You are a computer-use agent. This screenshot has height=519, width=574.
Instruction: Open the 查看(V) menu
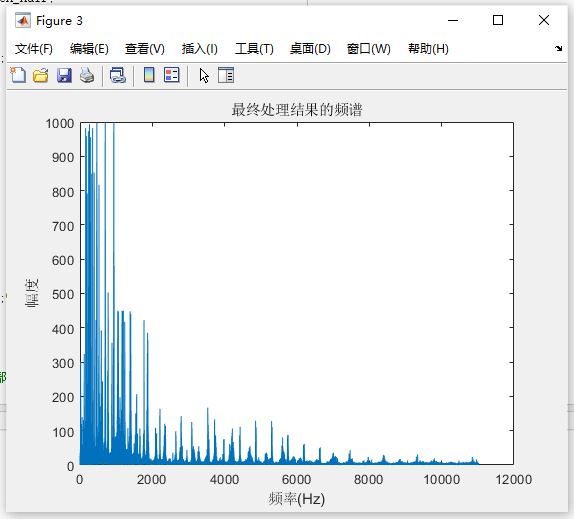point(145,48)
